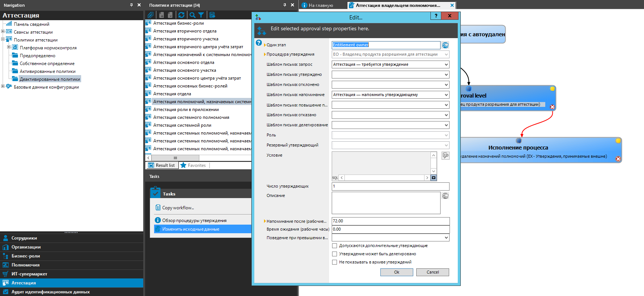The width and height of the screenshot is (644, 296).
Task: Click the Напоминание после field showing 72.00
Action: pos(390,221)
